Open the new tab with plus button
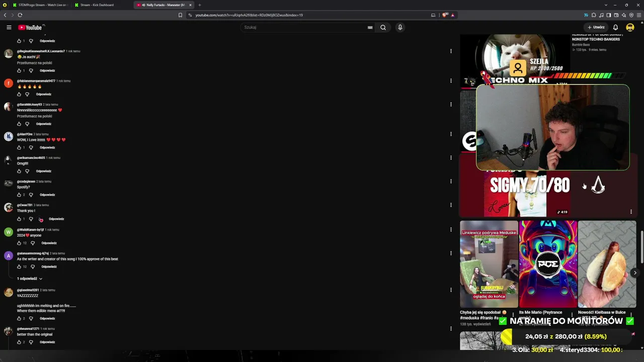This screenshot has height=362, width=644. point(200,5)
